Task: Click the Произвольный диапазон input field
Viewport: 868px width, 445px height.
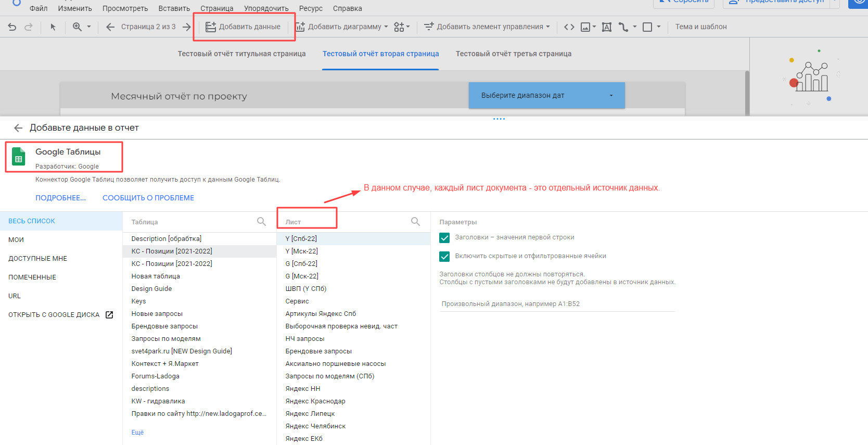Action: pyautogui.click(x=557, y=304)
